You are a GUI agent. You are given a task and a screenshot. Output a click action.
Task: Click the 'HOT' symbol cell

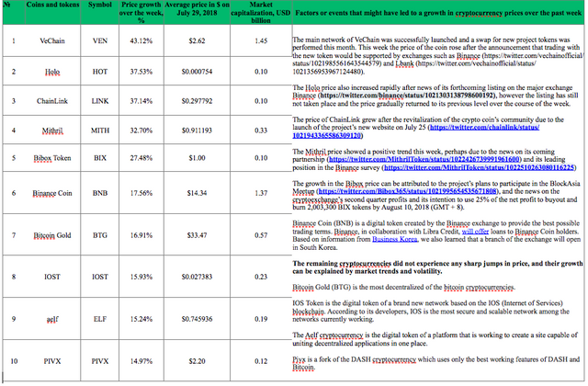[x=100, y=72]
